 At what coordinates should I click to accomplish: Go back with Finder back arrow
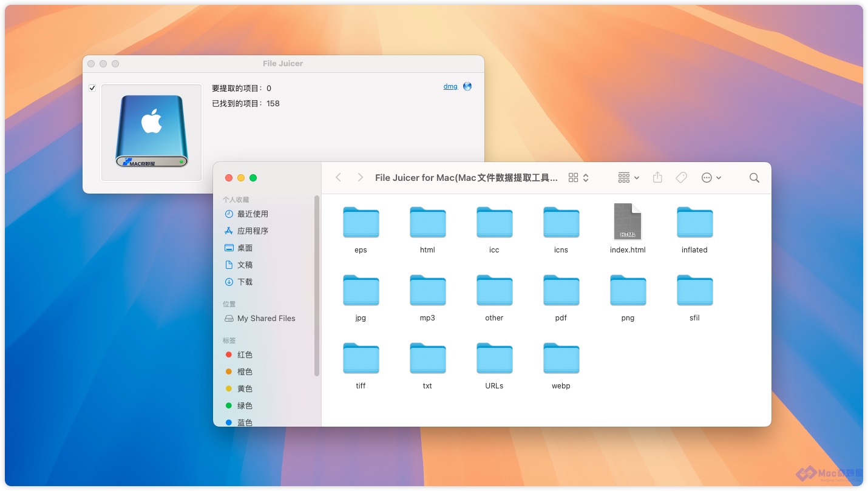[x=339, y=177]
